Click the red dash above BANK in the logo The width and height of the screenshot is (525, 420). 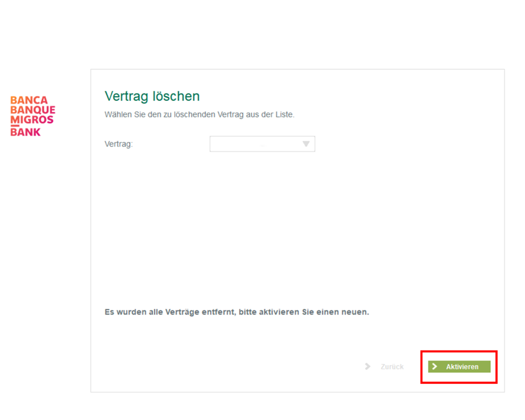(15, 125)
